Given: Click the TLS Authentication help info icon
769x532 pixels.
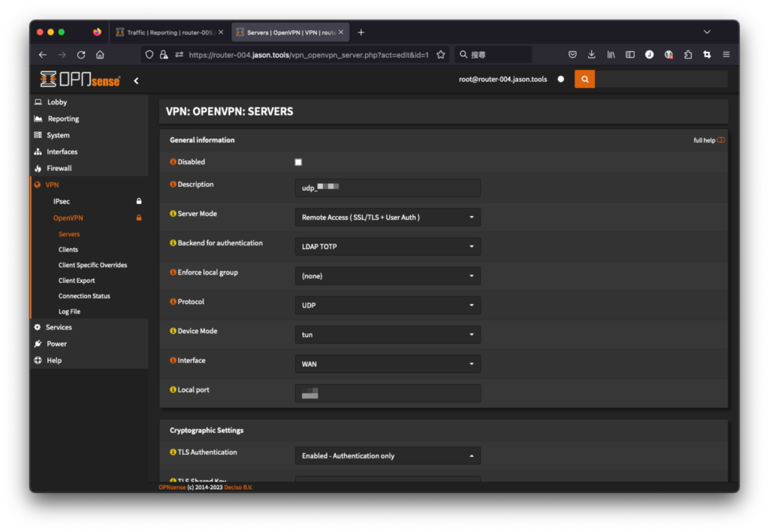Looking at the screenshot, I should (x=173, y=452).
